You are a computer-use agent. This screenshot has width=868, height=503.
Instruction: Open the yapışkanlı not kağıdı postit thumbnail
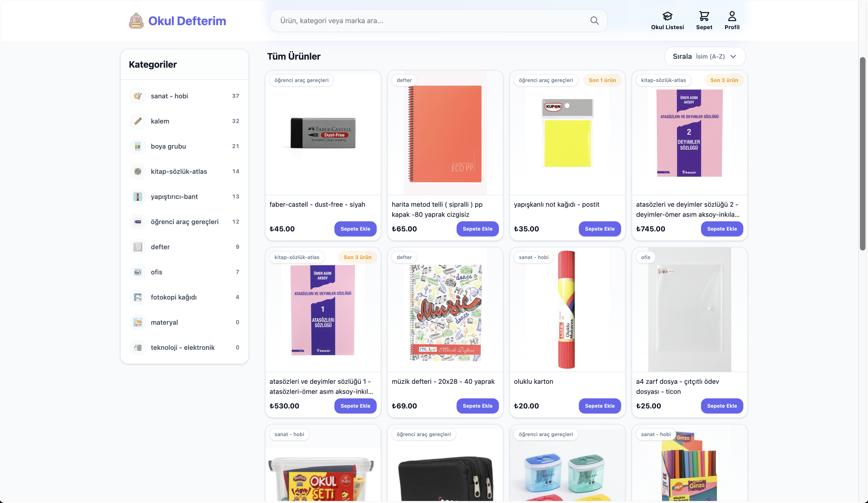567,133
